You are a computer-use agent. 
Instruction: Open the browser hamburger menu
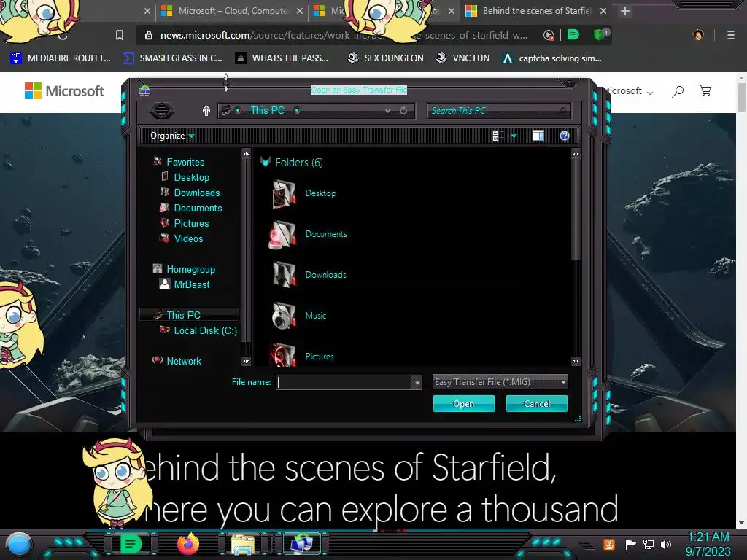(x=731, y=35)
